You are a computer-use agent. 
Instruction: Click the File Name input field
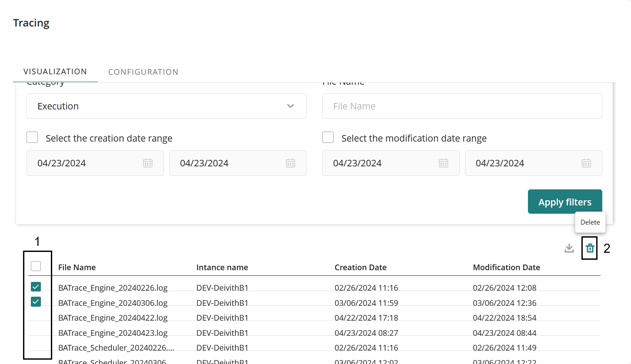click(462, 106)
